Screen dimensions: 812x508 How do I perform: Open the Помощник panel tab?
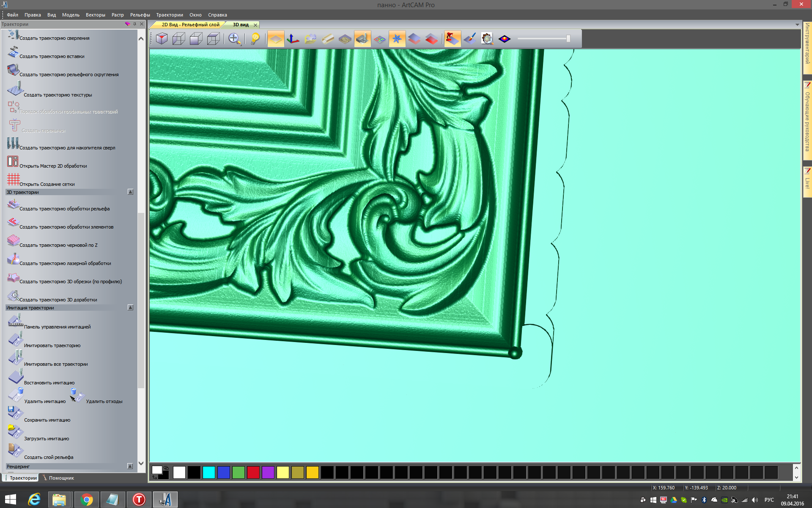(61, 478)
